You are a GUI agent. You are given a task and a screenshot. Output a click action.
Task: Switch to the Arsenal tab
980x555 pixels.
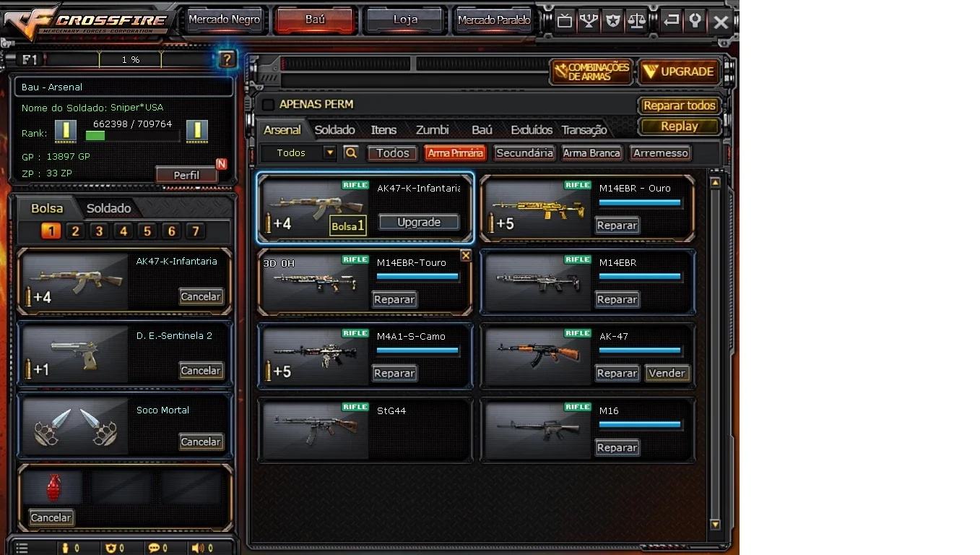[282, 130]
